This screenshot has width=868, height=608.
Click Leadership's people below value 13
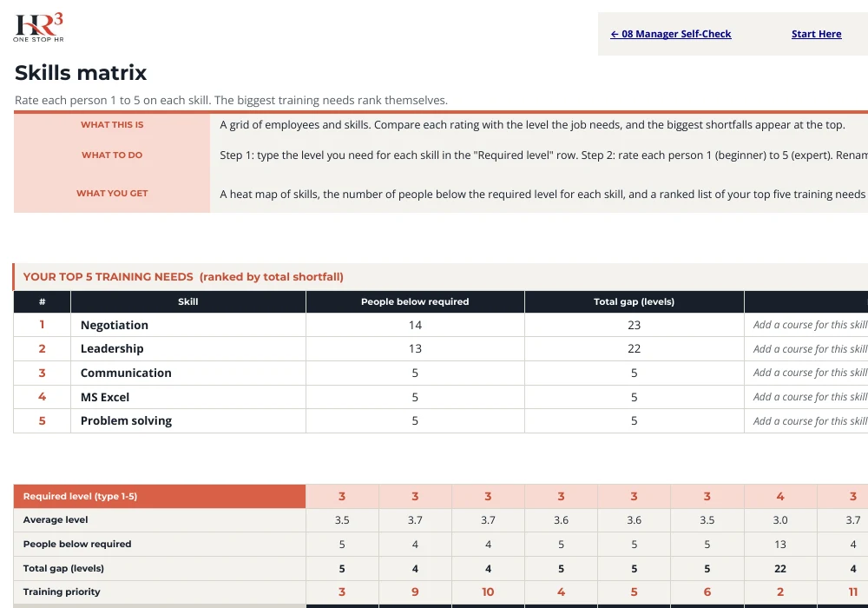[415, 349]
